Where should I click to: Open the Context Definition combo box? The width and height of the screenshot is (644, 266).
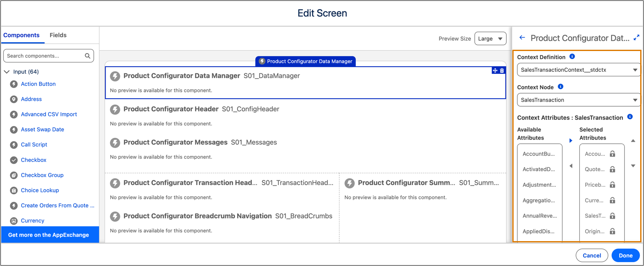pos(579,70)
